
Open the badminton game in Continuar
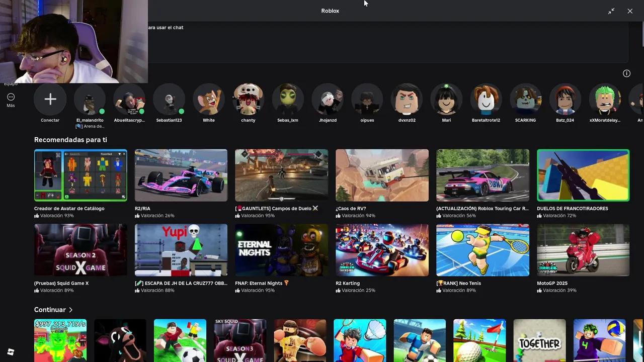pos(360,340)
